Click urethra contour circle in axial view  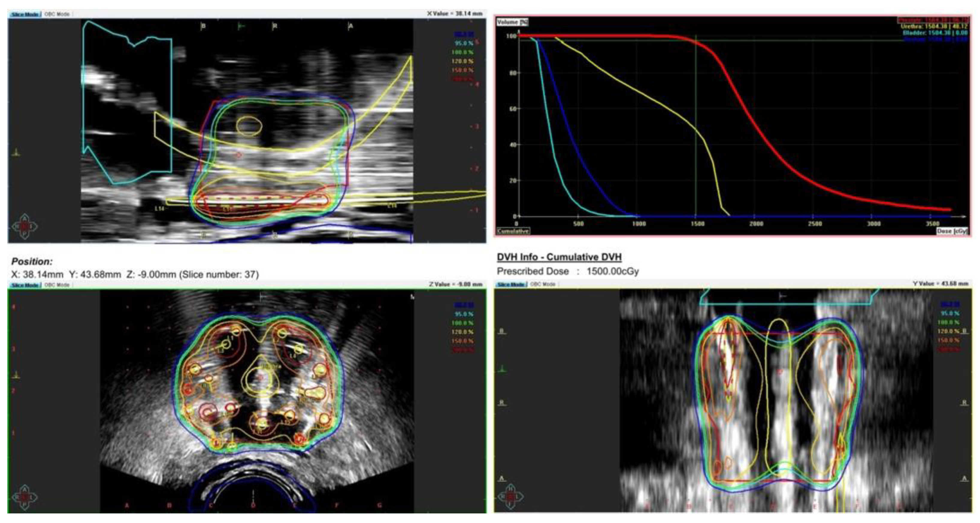click(260, 379)
